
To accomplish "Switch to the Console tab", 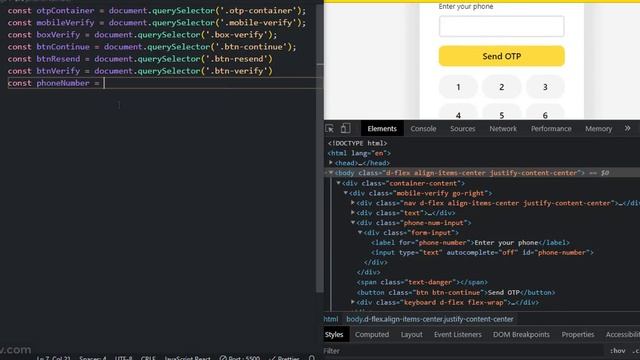I will tap(423, 129).
